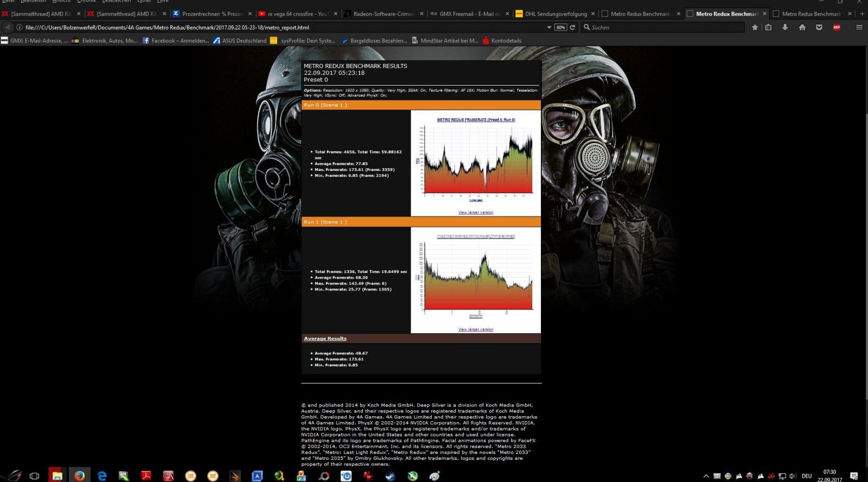This screenshot has width=868, height=482.
Task: Open File Explorer from the taskbar
Action: point(57,475)
